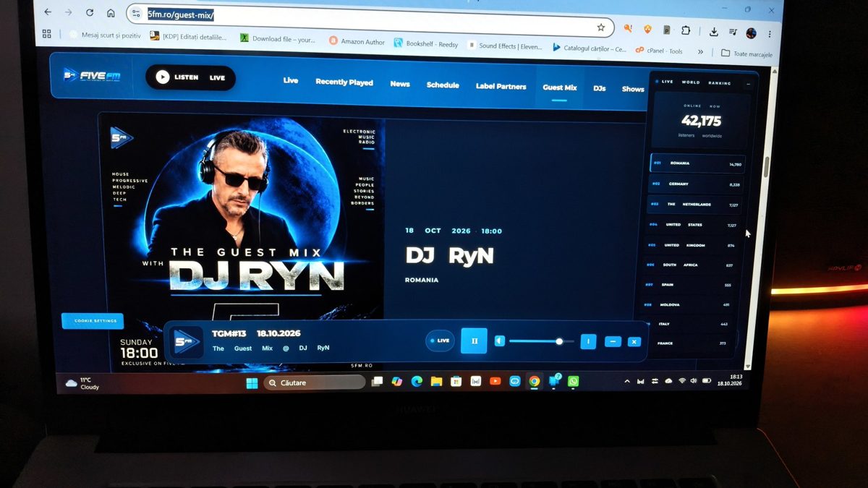Image resolution: width=868 pixels, height=488 pixels.
Task: Open Microsoft Edge from the taskbar
Action: point(417,381)
